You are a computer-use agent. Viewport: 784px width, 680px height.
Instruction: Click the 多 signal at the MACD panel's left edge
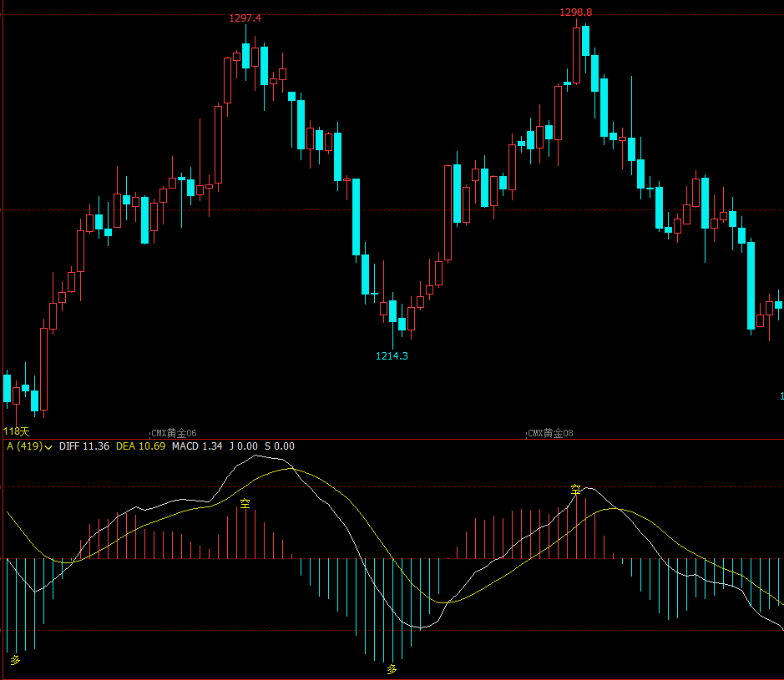click(16, 660)
